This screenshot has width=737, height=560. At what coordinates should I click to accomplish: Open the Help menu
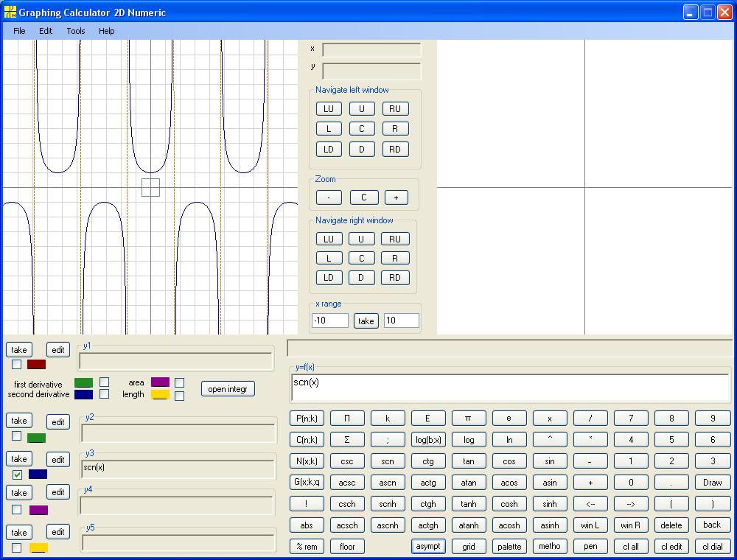tap(107, 31)
